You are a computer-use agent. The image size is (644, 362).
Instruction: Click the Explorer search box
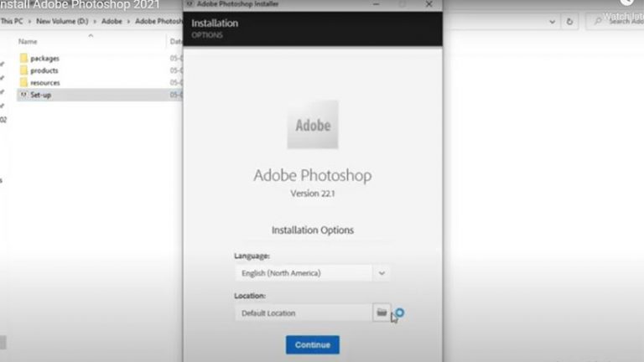[616, 21]
